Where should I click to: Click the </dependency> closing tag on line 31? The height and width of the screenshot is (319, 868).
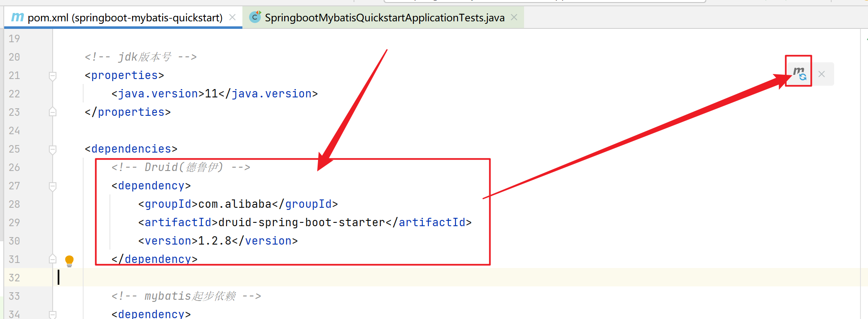coord(154,259)
